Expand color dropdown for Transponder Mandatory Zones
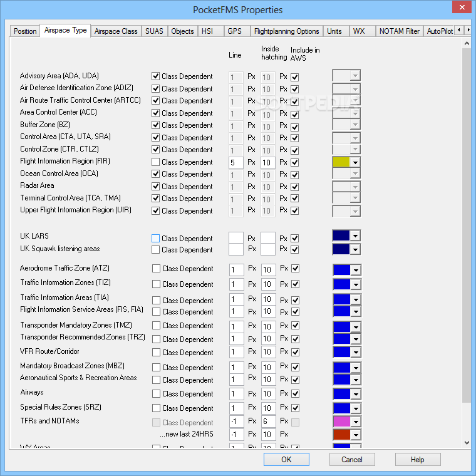 pyautogui.click(x=356, y=327)
